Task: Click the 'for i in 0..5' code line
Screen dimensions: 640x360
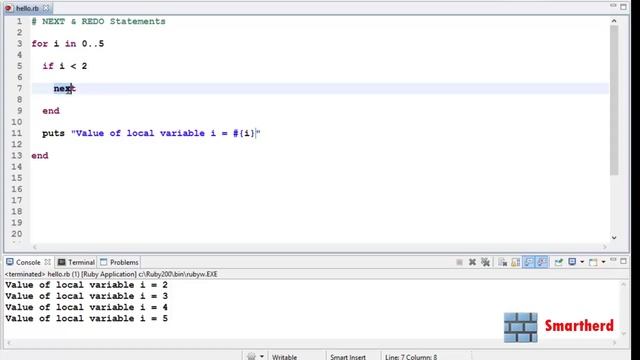Action: (x=68, y=44)
